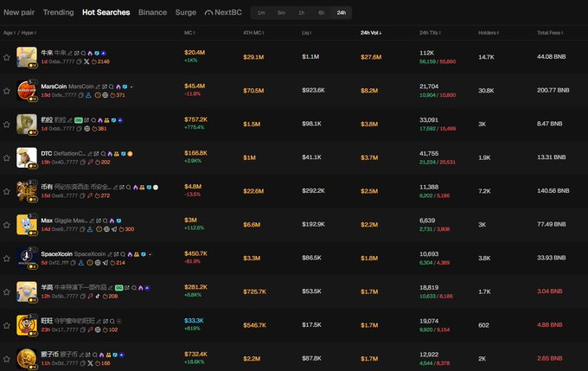Click the search icon beside SpaceXcoin
Image resolution: width=588 pixels, height=371 pixels.
point(123,254)
